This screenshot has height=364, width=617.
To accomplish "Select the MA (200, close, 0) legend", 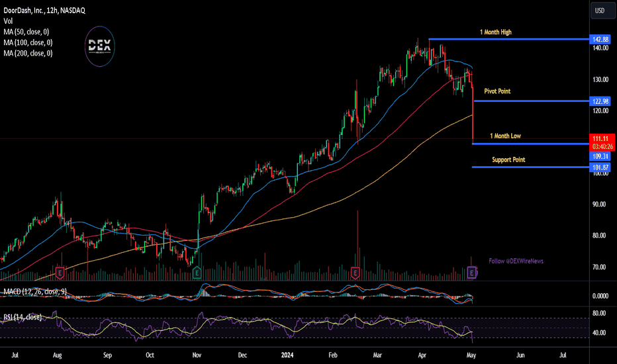I will click(x=28, y=53).
